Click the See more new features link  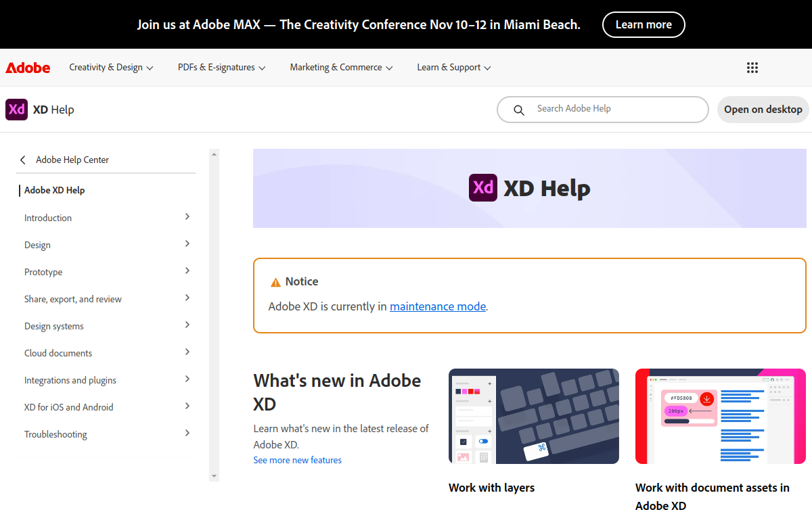[297, 460]
